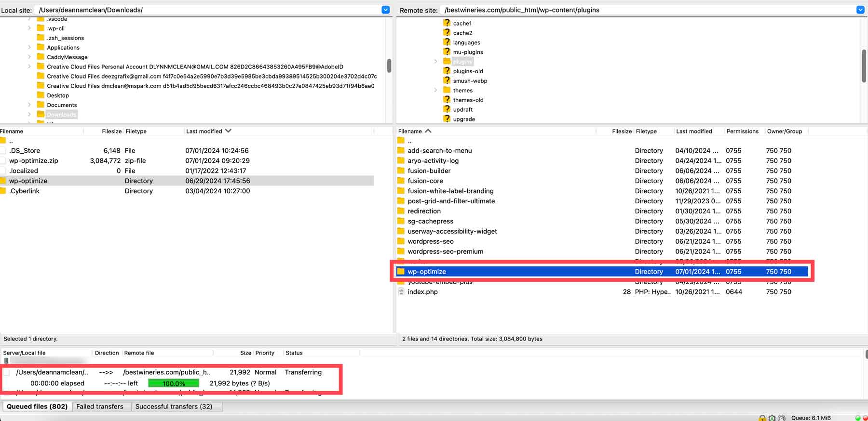Viewport: 868px width, 421px height.
Task: Click the queue Priority column header
Action: 265,353
